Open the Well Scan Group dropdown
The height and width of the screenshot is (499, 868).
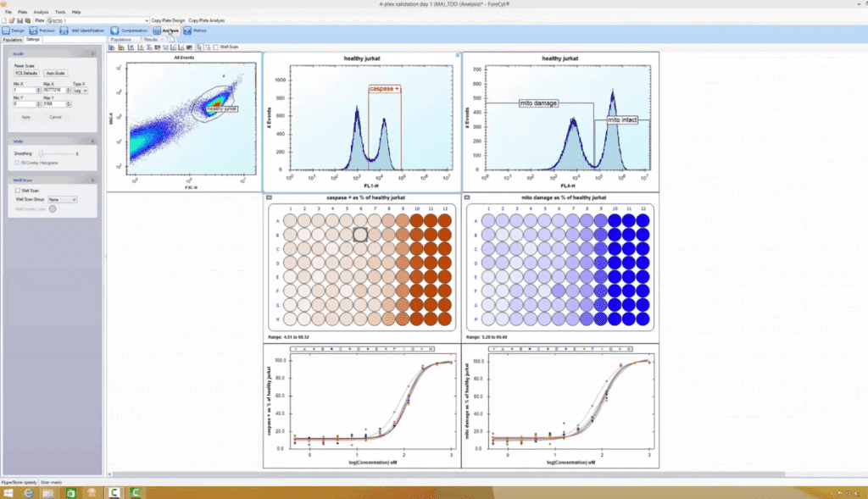pos(63,200)
